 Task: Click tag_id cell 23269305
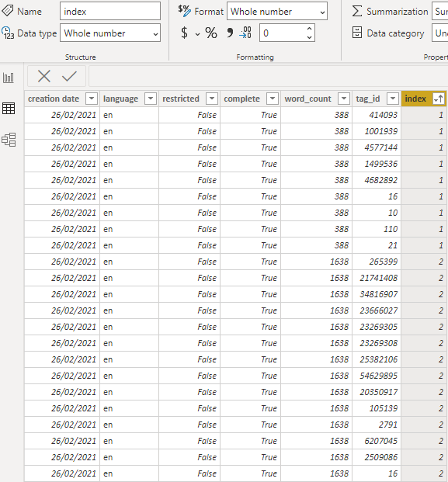coord(377,327)
